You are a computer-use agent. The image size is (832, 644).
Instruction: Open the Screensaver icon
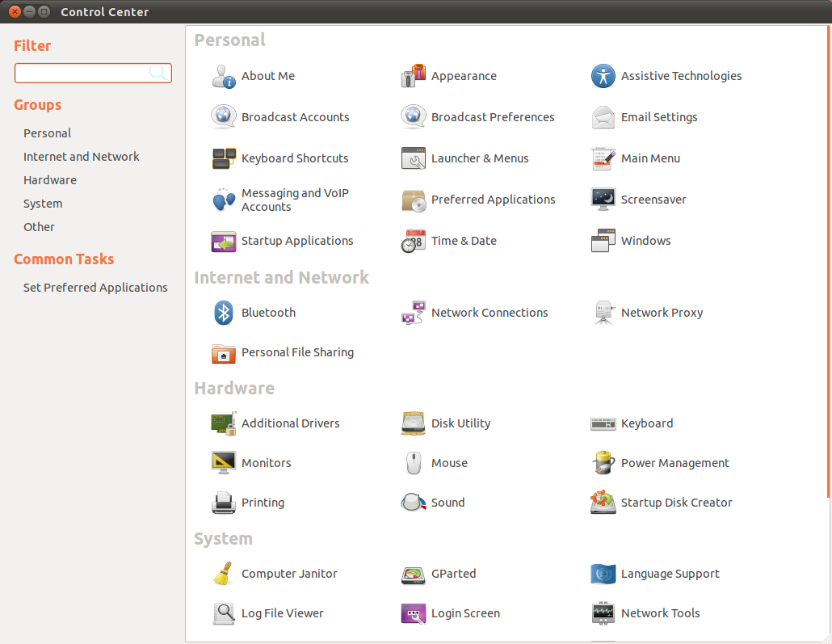pos(603,200)
